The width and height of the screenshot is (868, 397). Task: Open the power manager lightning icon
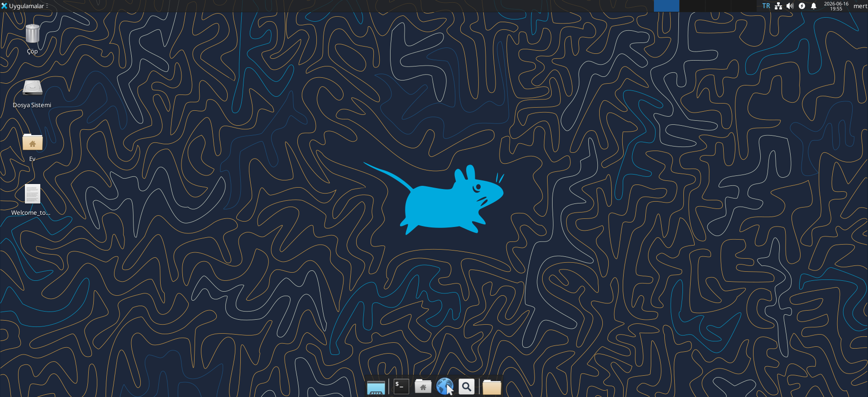point(802,6)
